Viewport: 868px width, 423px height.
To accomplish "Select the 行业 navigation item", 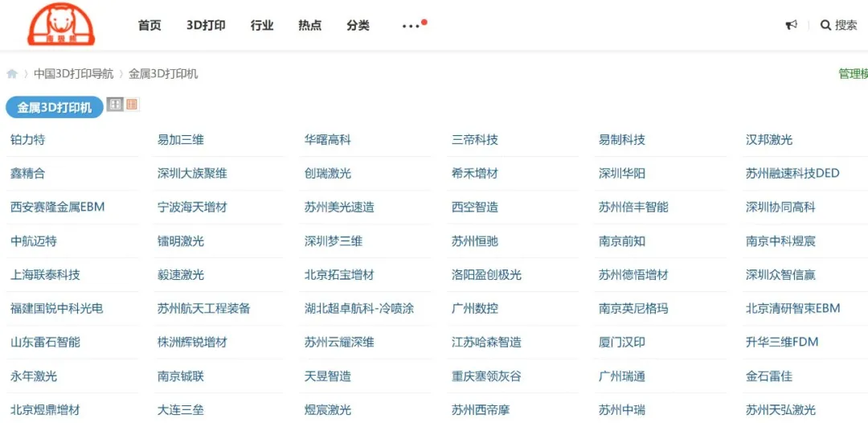I will [x=262, y=25].
